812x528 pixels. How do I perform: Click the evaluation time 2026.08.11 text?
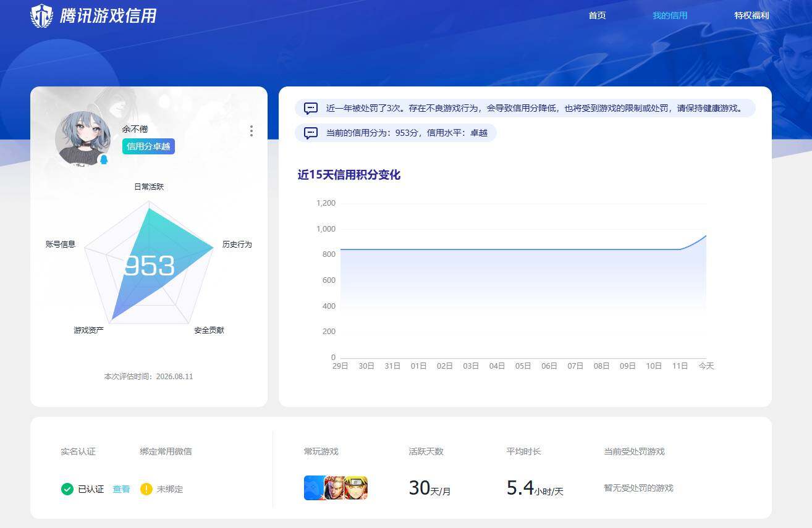coord(148,376)
